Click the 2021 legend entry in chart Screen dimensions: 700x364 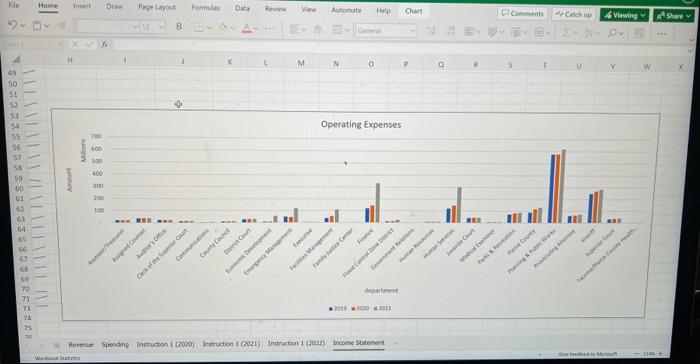point(383,308)
